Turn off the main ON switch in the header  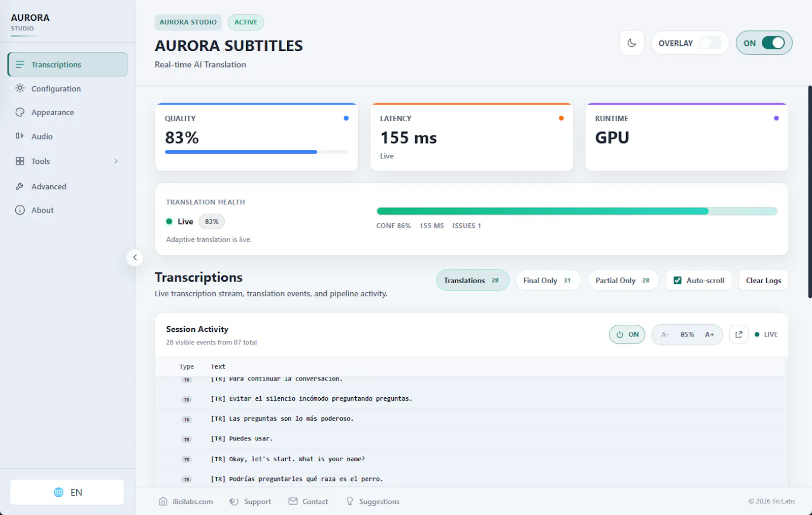point(773,43)
